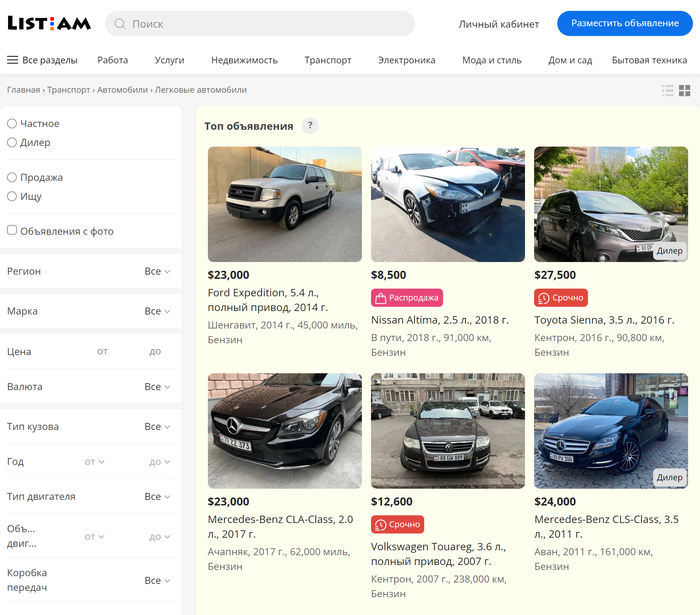This screenshot has width=700, height=615.
Task: Switch to grid view layout icon
Action: pyautogui.click(x=685, y=91)
